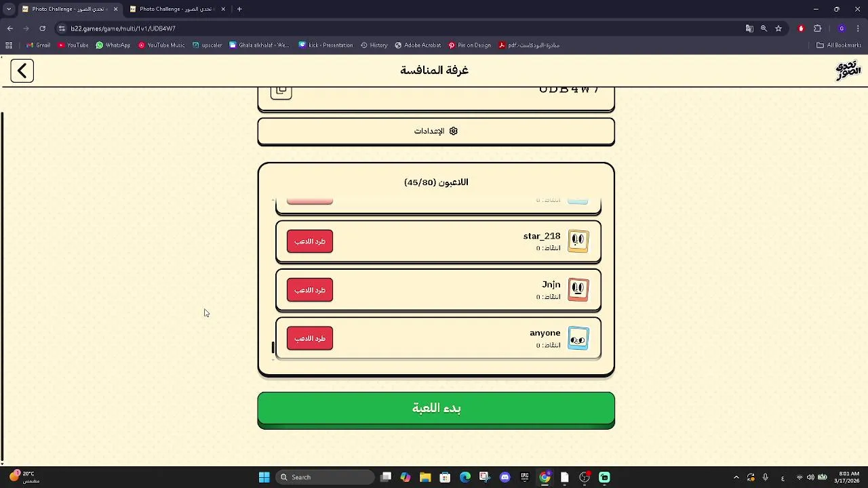Click the translate page icon

[749, 28]
